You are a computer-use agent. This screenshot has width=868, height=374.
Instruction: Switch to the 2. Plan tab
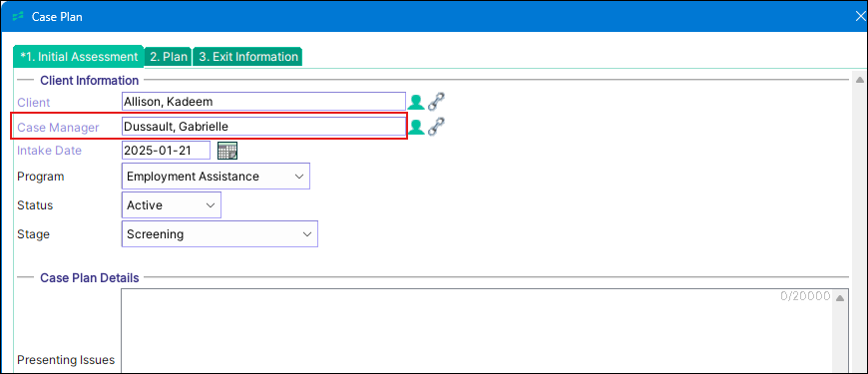click(x=169, y=57)
